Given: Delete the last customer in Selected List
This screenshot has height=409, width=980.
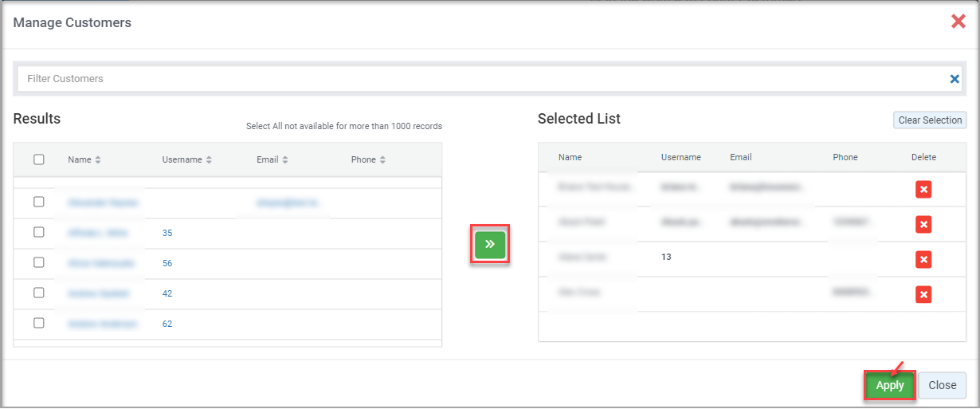Looking at the screenshot, I should coord(923,295).
